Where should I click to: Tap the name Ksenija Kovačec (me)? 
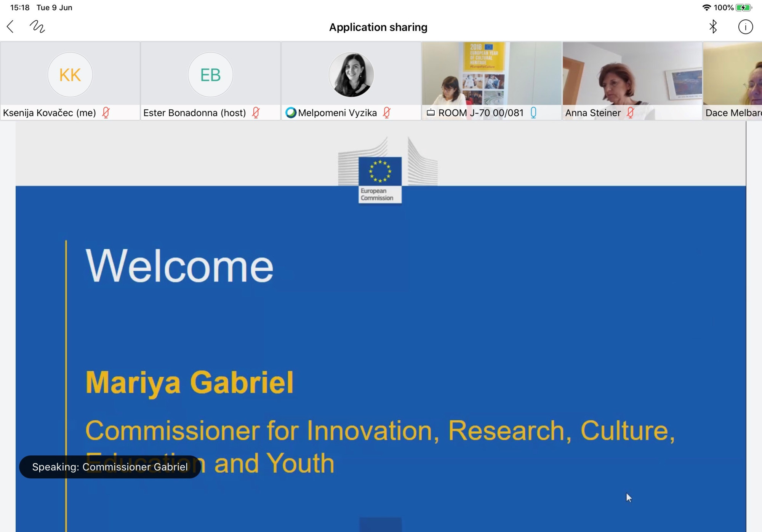tap(50, 113)
